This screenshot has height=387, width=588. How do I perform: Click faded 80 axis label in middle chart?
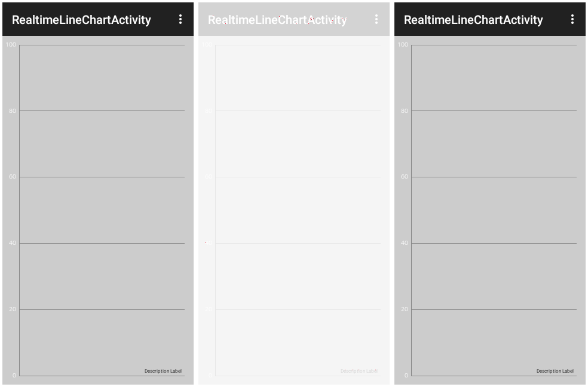point(209,111)
